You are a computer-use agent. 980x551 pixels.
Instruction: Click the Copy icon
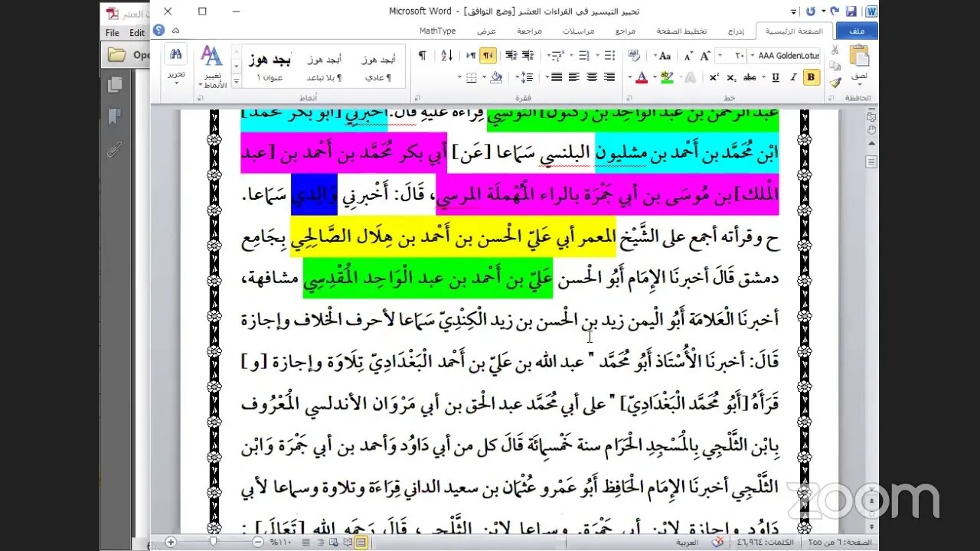(835, 67)
